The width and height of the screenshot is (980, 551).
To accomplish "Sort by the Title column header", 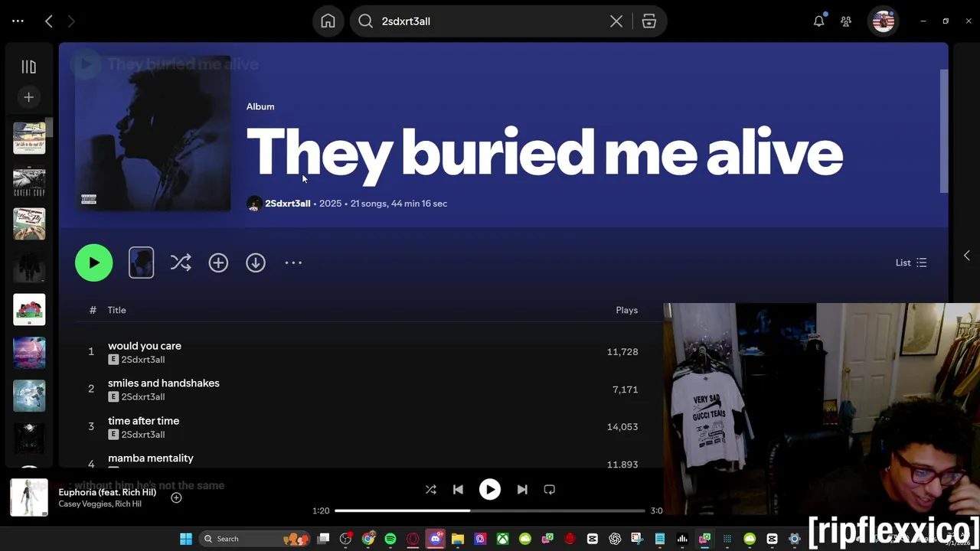I will point(116,310).
